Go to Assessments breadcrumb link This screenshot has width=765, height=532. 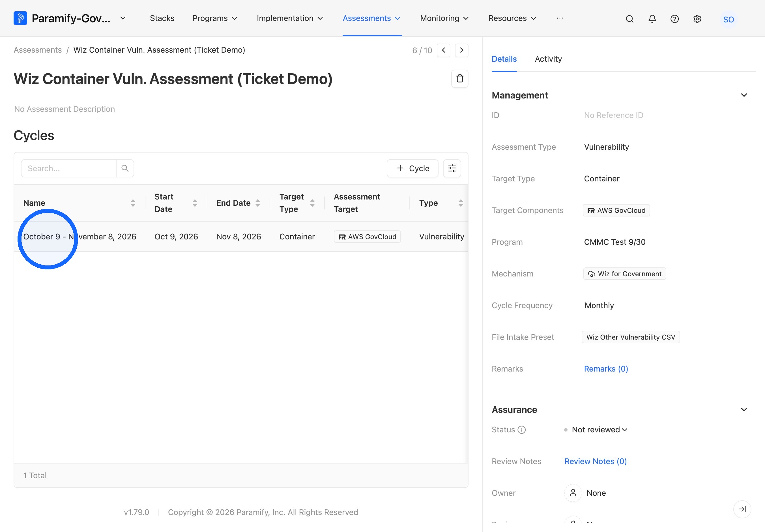tap(38, 50)
